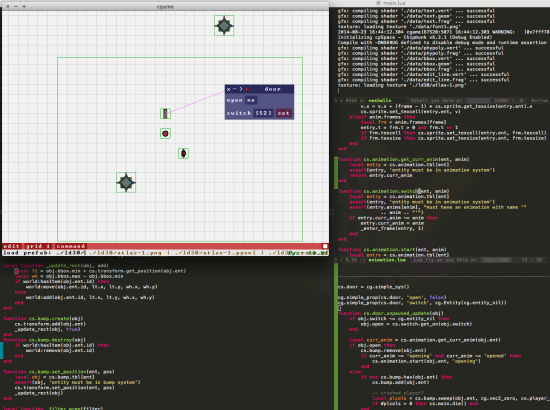Click the red r icon in door panel header

247,89
